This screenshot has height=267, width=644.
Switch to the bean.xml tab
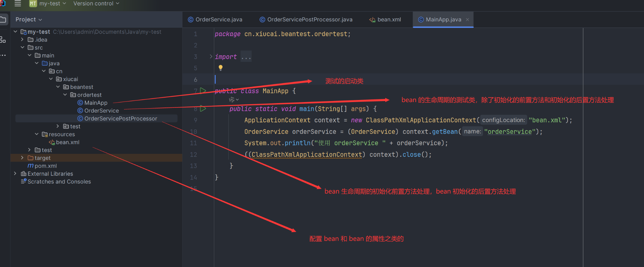click(x=385, y=20)
